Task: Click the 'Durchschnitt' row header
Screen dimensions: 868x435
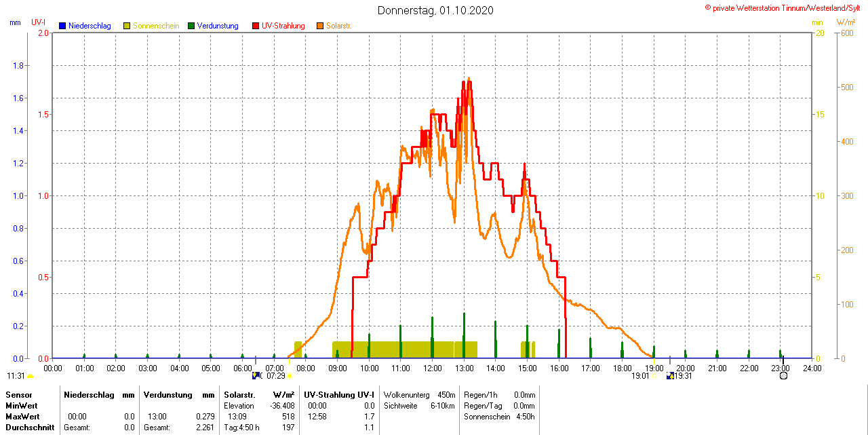Action: click(28, 428)
